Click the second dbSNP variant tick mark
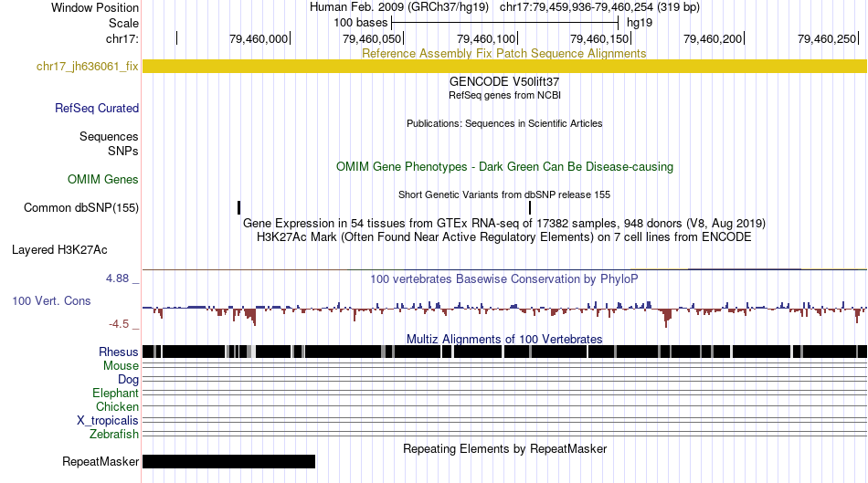This screenshot has height=483, width=868. pos(530,207)
